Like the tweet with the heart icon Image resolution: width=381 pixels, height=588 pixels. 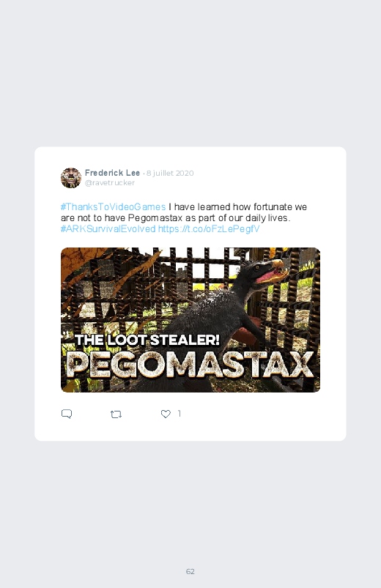pyautogui.click(x=166, y=414)
